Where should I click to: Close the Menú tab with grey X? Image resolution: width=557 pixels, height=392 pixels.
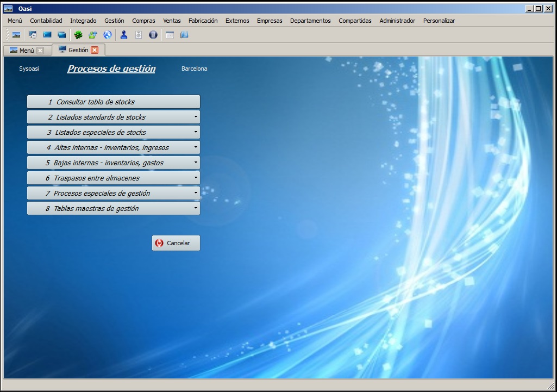pos(40,51)
